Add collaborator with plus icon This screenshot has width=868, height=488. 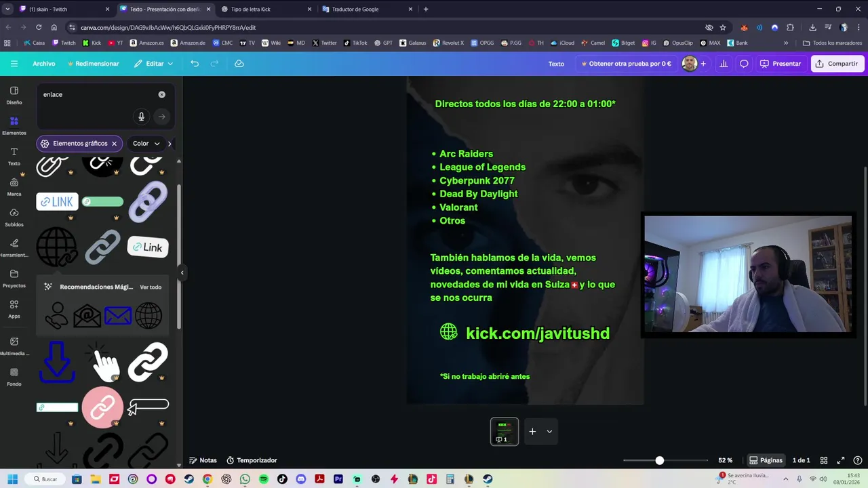[703, 64]
